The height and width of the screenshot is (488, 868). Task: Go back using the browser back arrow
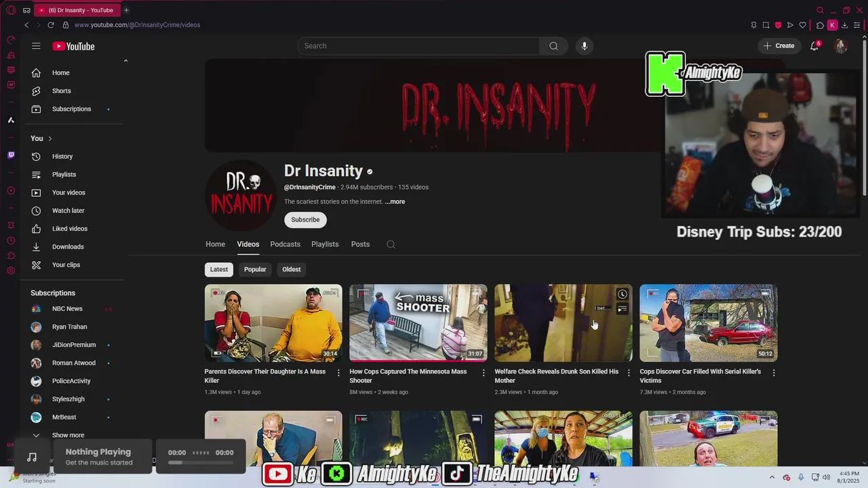(x=26, y=25)
